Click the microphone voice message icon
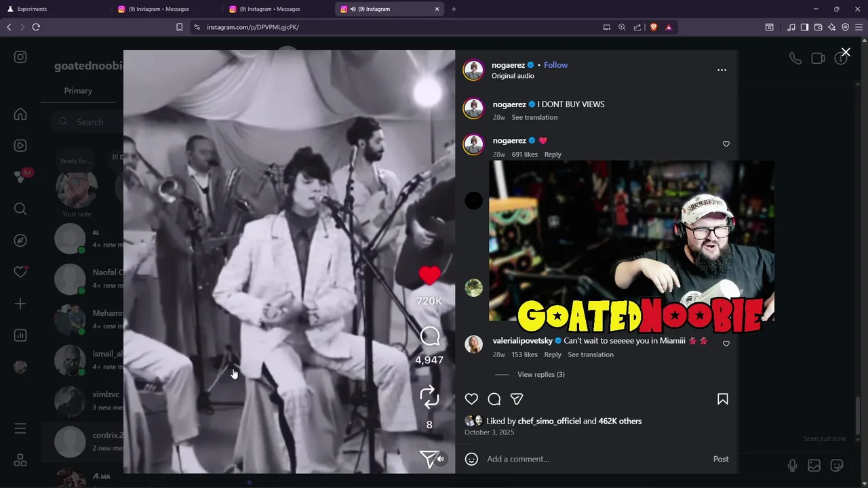868x488 pixels. pyautogui.click(x=792, y=466)
